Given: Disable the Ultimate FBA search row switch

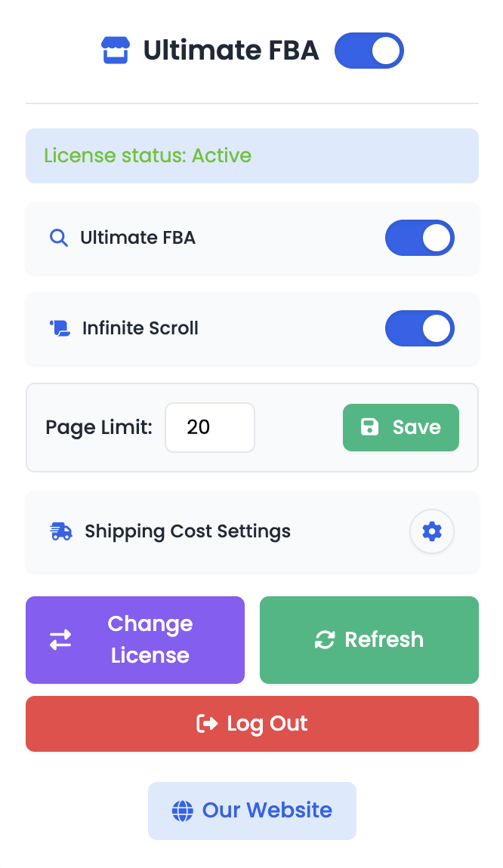Looking at the screenshot, I should [x=420, y=238].
